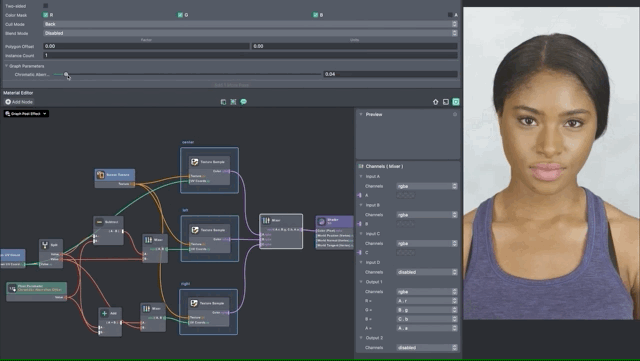Click the green comment bubble toolbar icon
Screen dimensions: 640x361
(x=243, y=102)
